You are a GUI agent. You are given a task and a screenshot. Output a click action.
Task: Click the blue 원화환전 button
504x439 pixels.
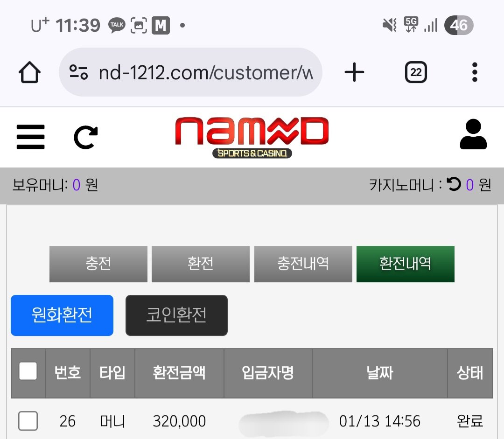click(62, 315)
